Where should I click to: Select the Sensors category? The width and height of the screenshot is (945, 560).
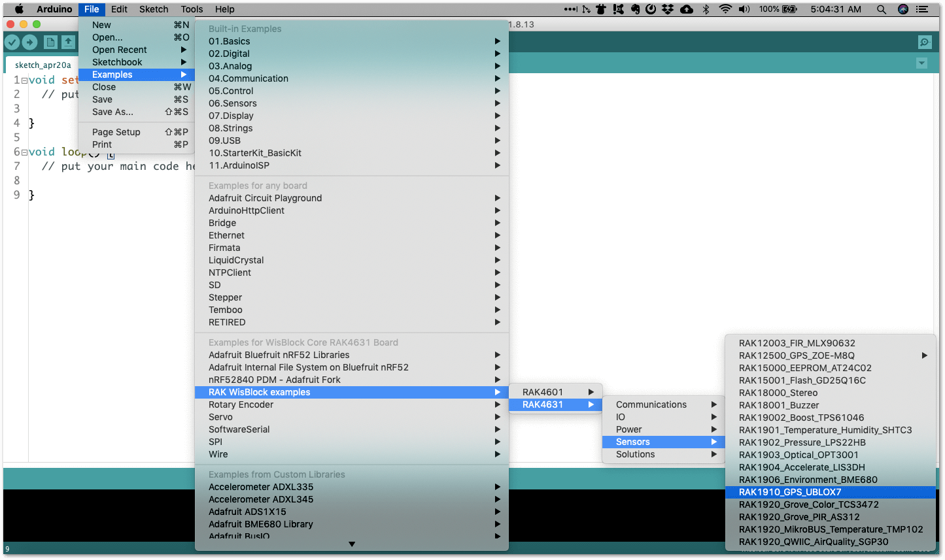pos(664,442)
